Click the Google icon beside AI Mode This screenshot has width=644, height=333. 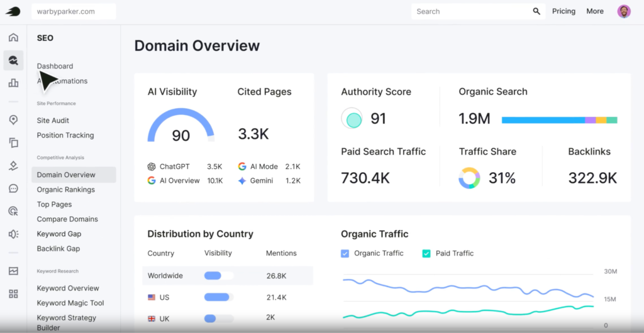click(x=242, y=166)
